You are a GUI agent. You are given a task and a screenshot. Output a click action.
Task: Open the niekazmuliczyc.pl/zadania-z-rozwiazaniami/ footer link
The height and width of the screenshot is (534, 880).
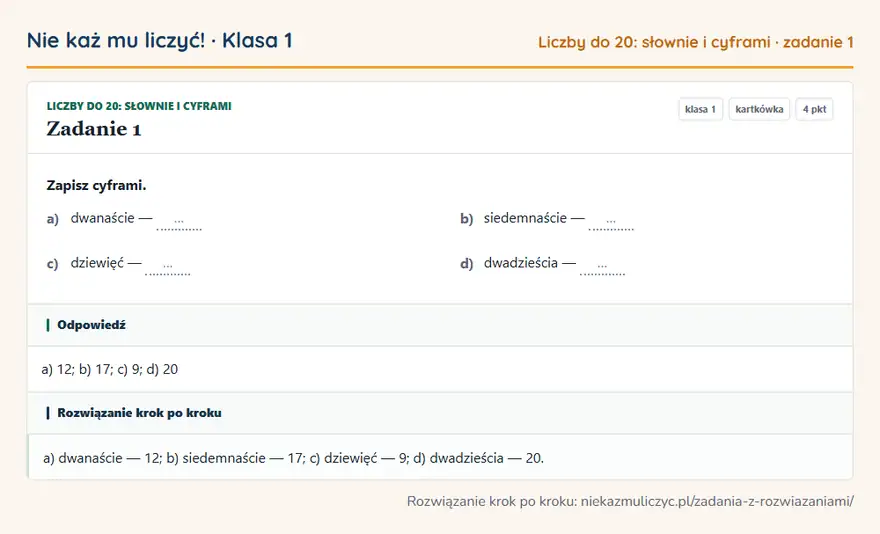click(x=717, y=501)
